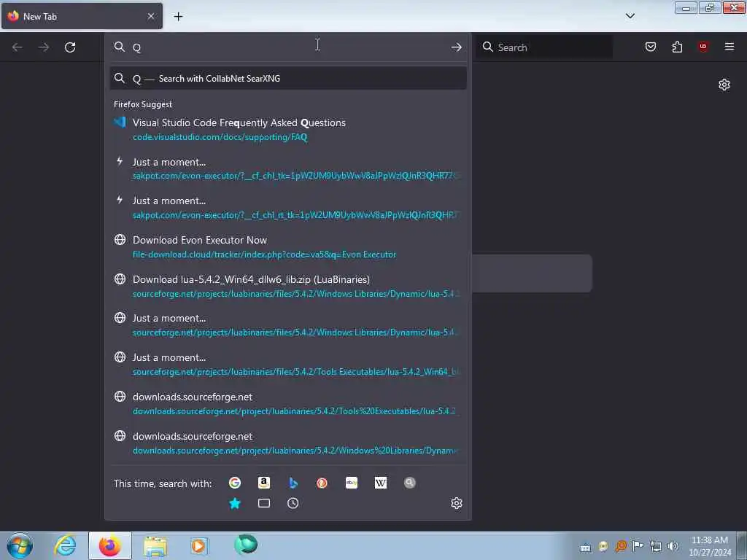Search history using the clock icon
The image size is (747, 560).
293,503
